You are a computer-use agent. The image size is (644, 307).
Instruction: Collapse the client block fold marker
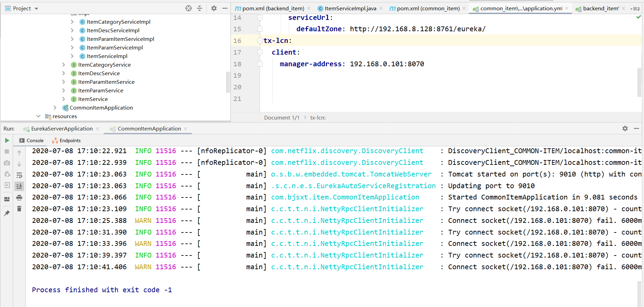coord(260,52)
